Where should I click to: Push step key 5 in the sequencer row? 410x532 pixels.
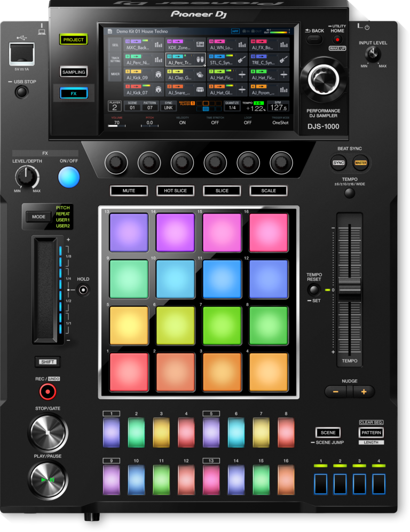[x=211, y=433]
